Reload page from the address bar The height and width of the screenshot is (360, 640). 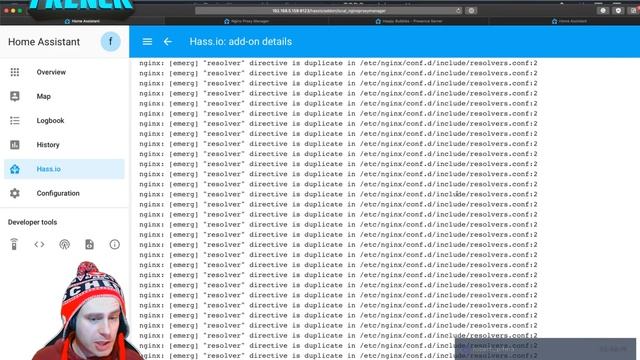[x=458, y=11]
